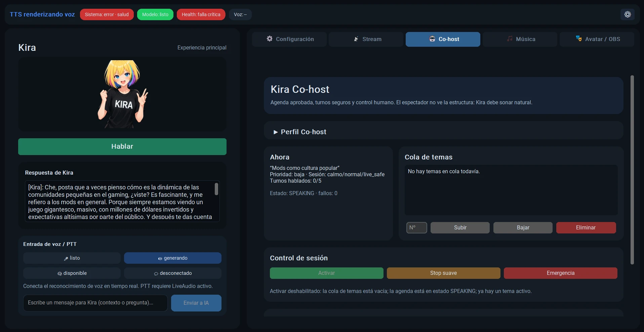Click the icon next to desconectado status
644x332 pixels.
tap(156, 273)
